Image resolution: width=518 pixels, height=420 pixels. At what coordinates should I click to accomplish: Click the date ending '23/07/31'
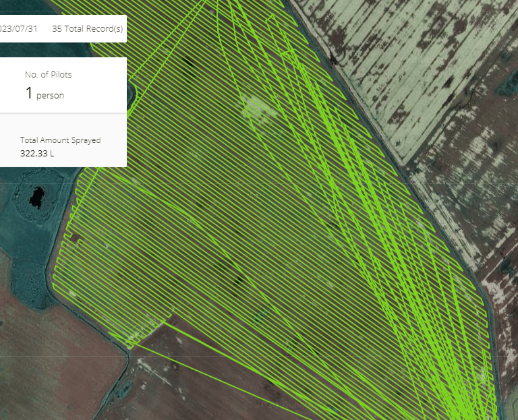coord(18,29)
